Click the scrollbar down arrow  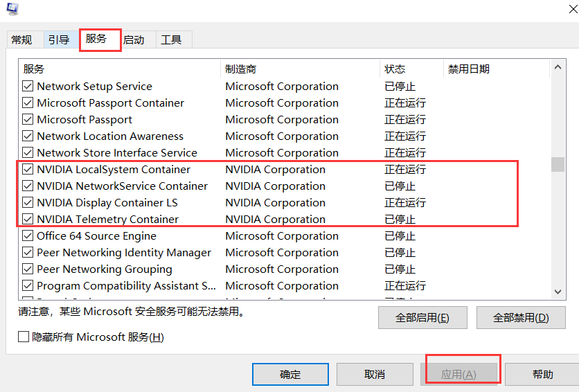click(x=558, y=292)
